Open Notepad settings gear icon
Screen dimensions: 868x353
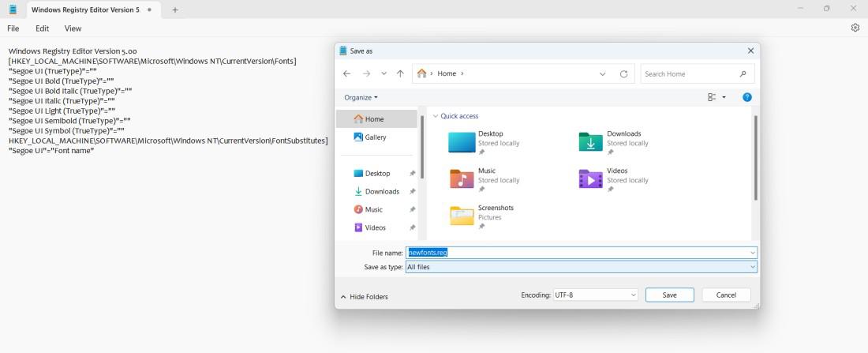coord(855,28)
